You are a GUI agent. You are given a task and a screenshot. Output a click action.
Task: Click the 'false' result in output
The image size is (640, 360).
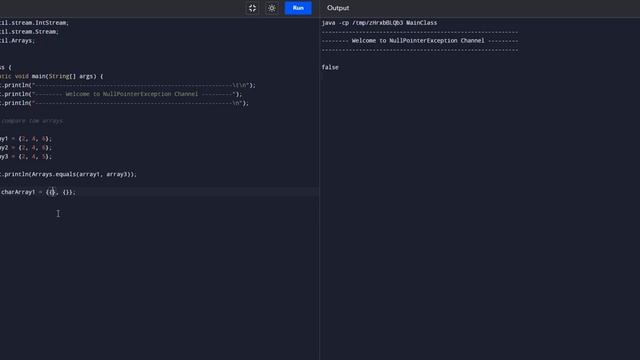(x=330, y=67)
